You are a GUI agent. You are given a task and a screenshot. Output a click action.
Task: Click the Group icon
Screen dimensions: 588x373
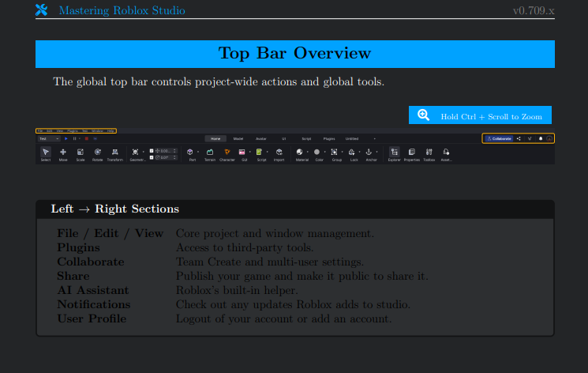334,152
